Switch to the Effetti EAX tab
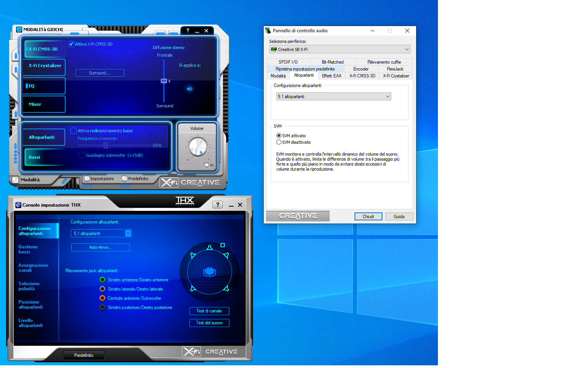Viewport: 588px width, 368px height. [x=332, y=76]
